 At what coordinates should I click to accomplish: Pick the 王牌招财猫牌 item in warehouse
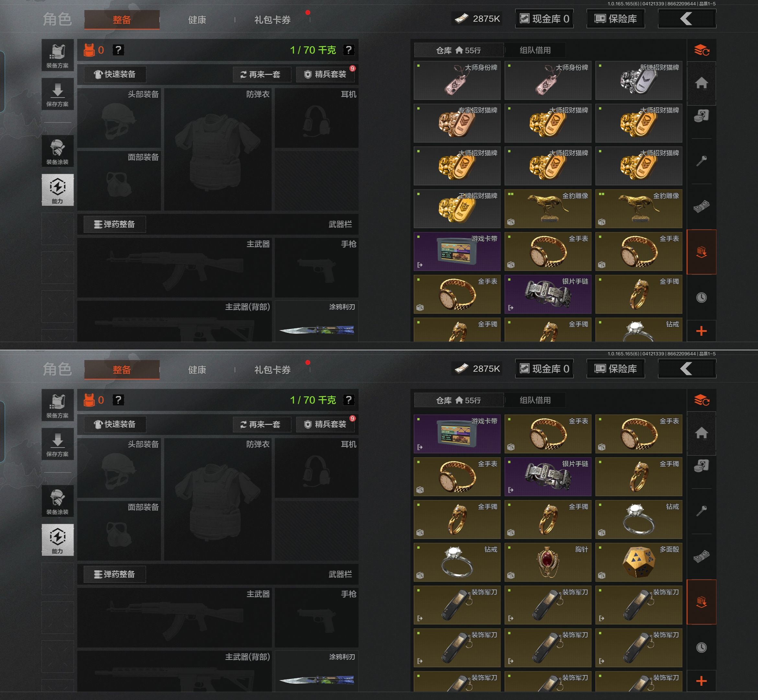pos(457,209)
